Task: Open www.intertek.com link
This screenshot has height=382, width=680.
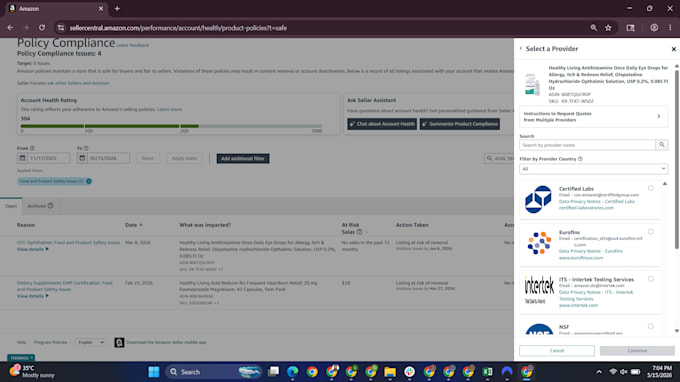Action: [x=578, y=306]
